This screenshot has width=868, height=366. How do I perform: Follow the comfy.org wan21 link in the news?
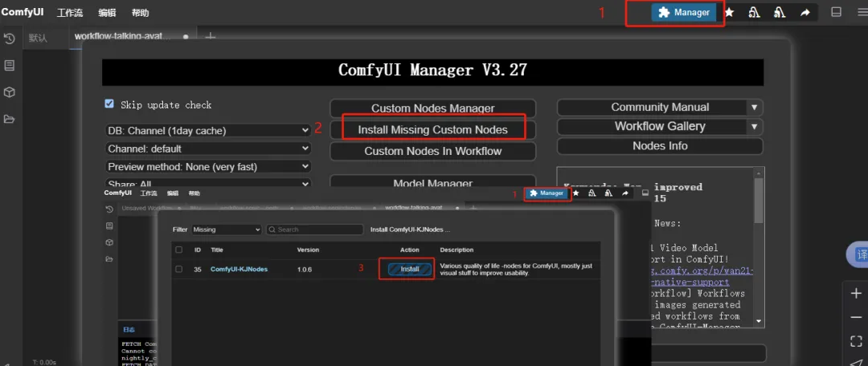pyautogui.click(x=702, y=276)
